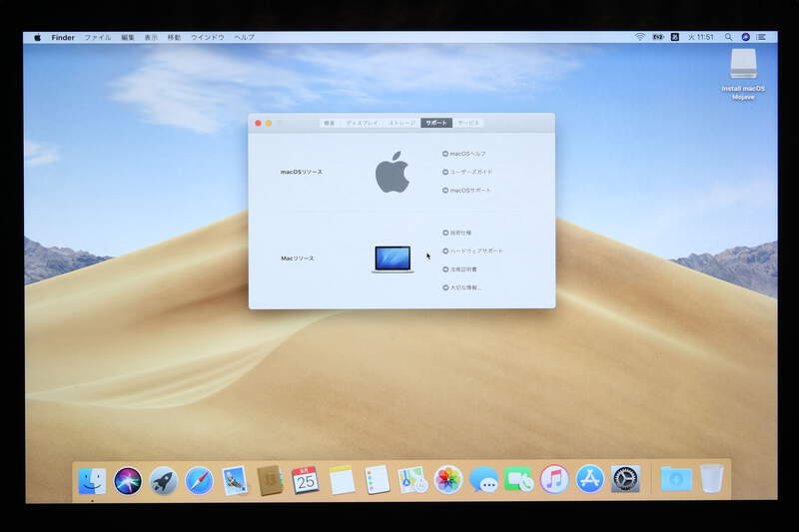
Task: Open the Maps app in Dock
Action: pos(412,479)
